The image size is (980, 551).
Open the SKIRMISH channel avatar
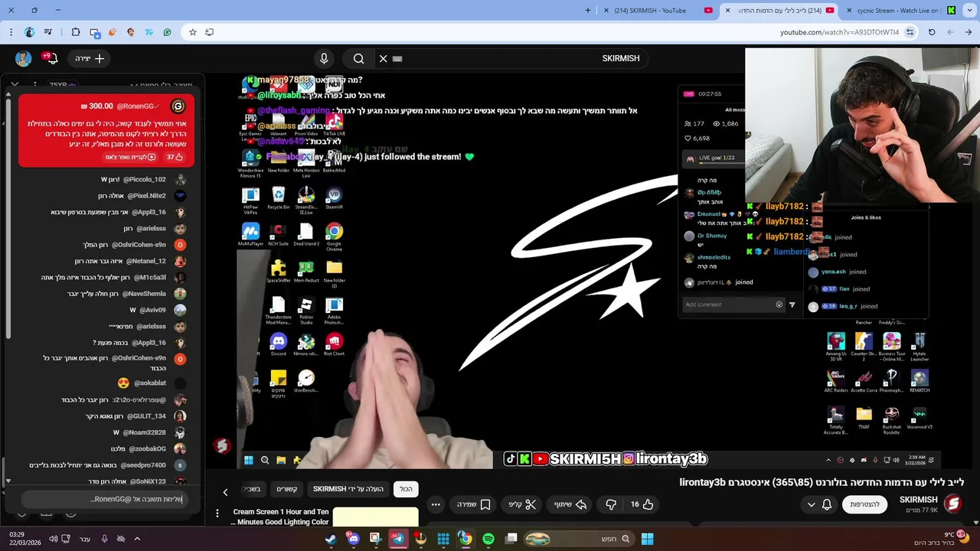(953, 504)
